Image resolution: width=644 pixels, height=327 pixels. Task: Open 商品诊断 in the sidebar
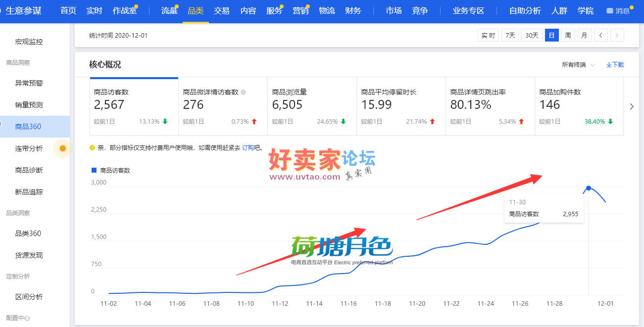click(29, 170)
